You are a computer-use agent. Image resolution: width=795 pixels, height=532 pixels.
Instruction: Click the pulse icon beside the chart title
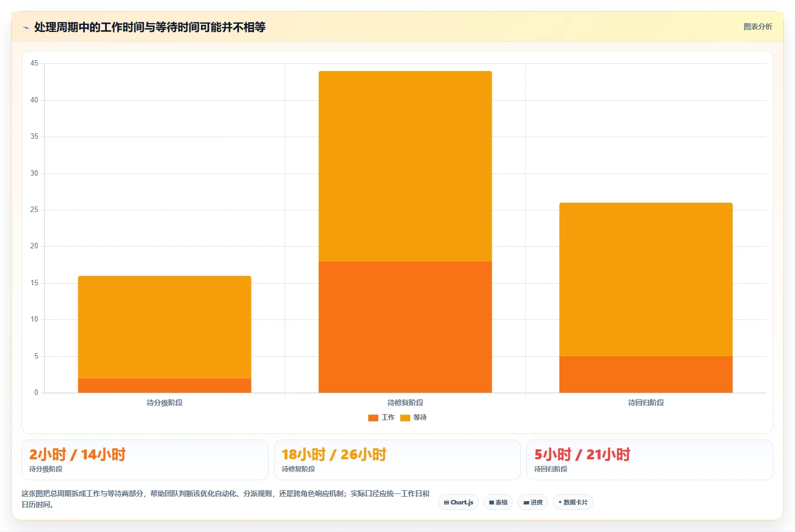pyautogui.click(x=26, y=28)
